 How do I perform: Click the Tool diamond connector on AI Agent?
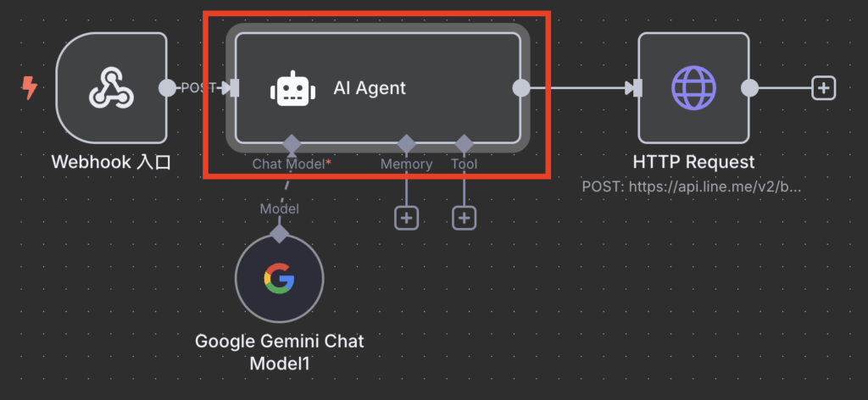pyautogui.click(x=464, y=144)
